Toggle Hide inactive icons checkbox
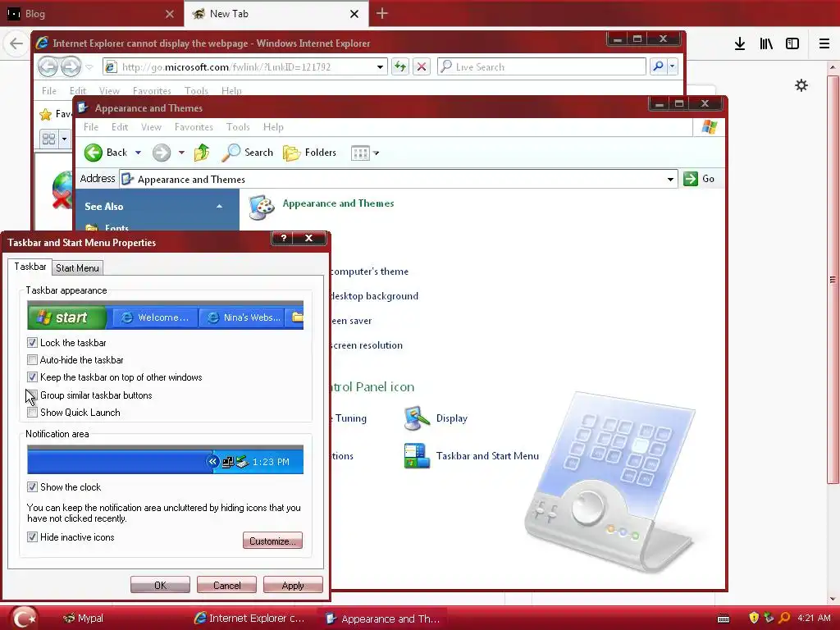 coord(32,536)
